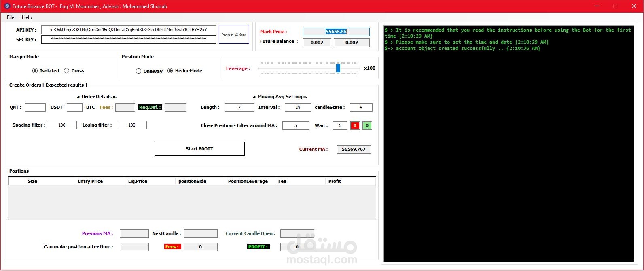Click the bottom Fees total field
644x271 pixels.
pos(201,247)
